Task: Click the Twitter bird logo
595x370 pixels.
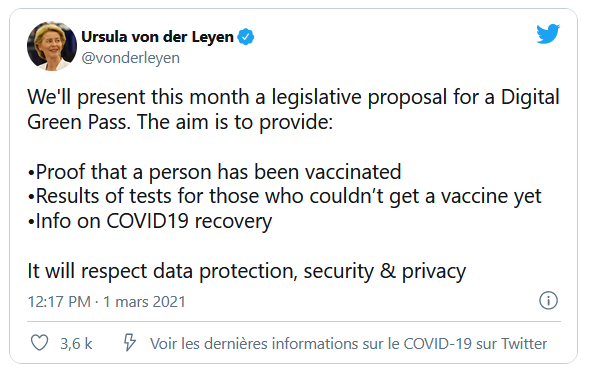Action: pyautogui.click(x=548, y=34)
